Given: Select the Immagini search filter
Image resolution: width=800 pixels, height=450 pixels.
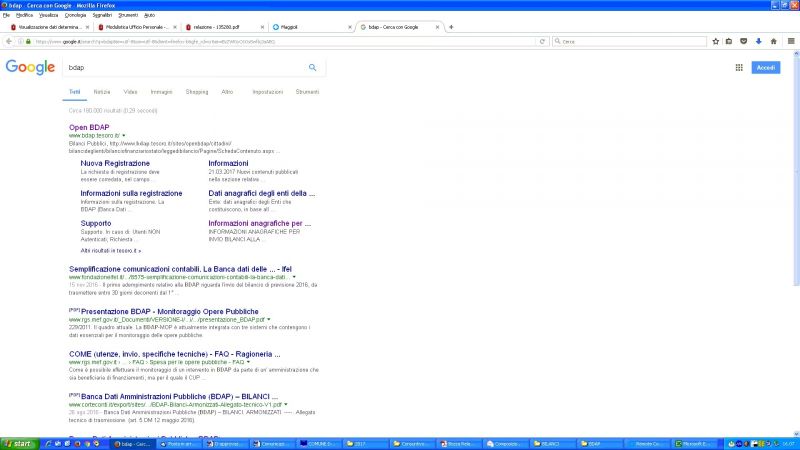Looking at the screenshot, I should [161, 92].
